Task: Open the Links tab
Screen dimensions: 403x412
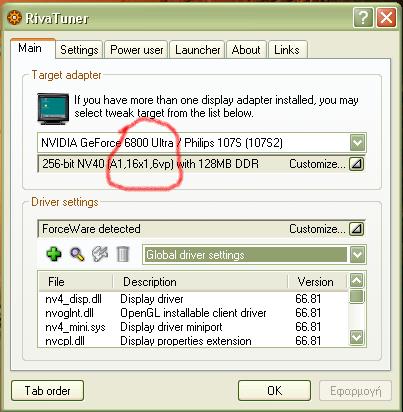Action: coord(287,50)
